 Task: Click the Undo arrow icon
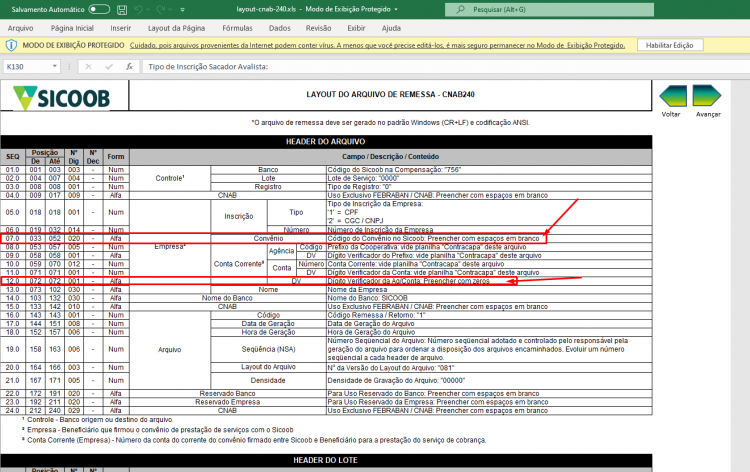(x=139, y=9)
